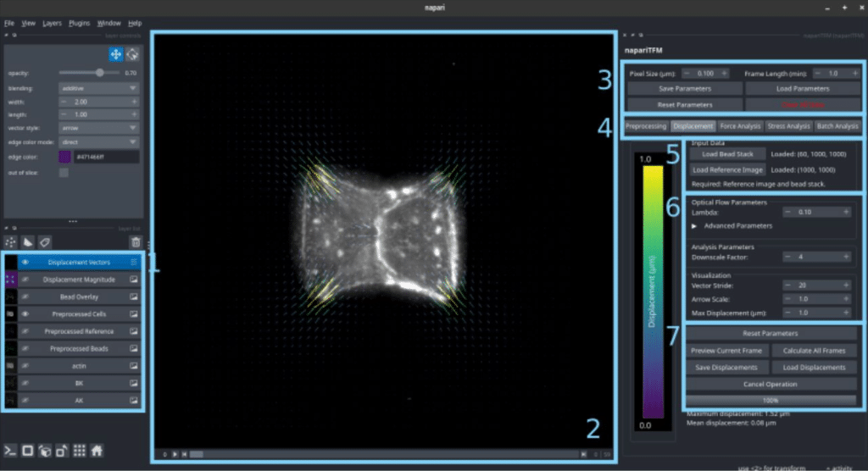This screenshot has width=868, height=471.
Task: Click the Calculate All Frames button
Action: coord(813,351)
